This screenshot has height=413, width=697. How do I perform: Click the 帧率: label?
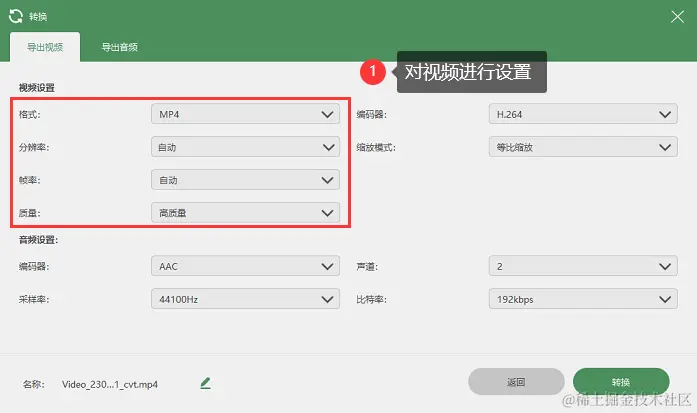(x=29, y=180)
